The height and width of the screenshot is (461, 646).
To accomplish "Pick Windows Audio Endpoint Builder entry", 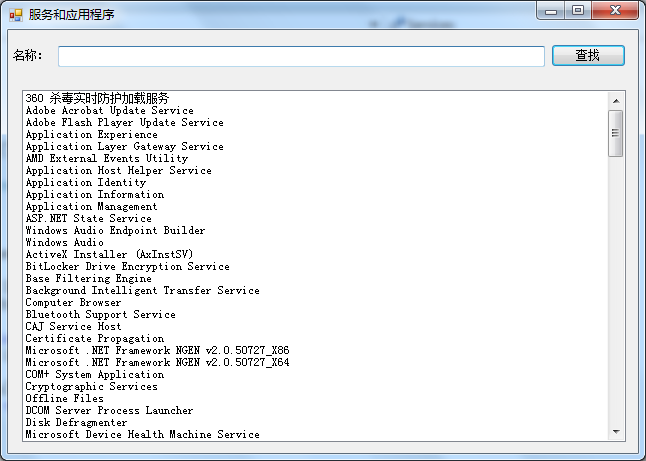I will 115,231.
